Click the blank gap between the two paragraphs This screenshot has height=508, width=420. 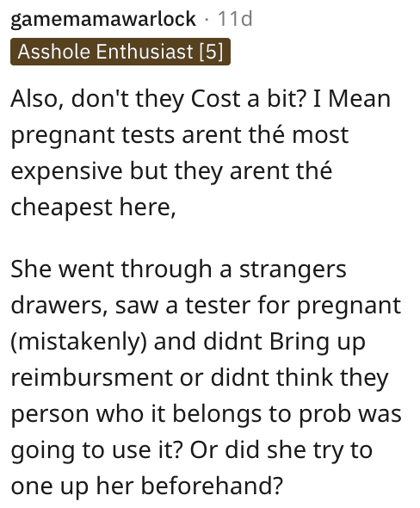[x=207, y=239]
